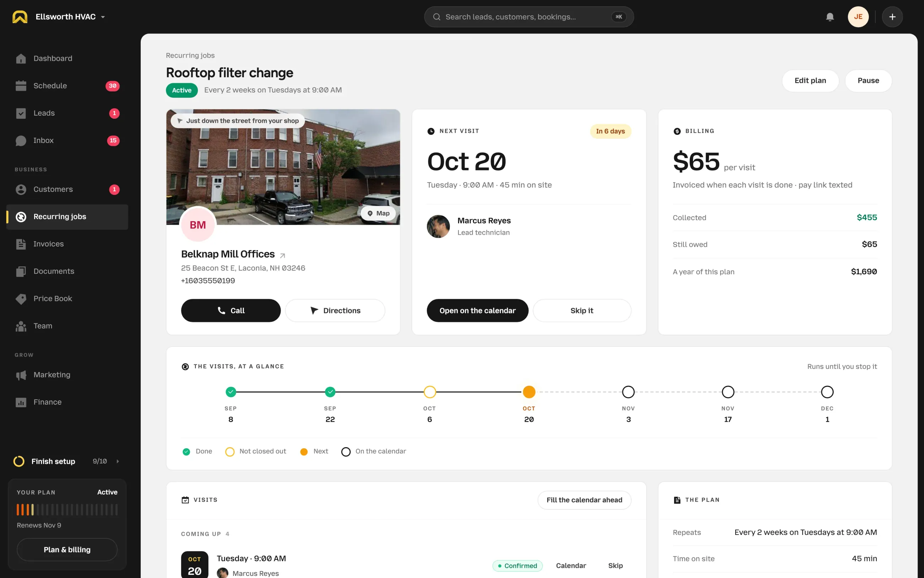Screen dimensions: 924x578
Task: Select the Nov 3 visit marker
Action: (x=628, y=392)
